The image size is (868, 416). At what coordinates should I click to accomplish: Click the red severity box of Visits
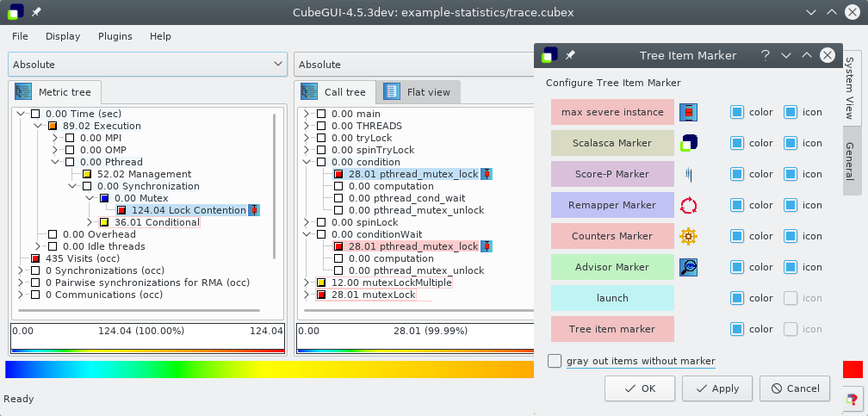pyautogui.click(x=35, y=258)
